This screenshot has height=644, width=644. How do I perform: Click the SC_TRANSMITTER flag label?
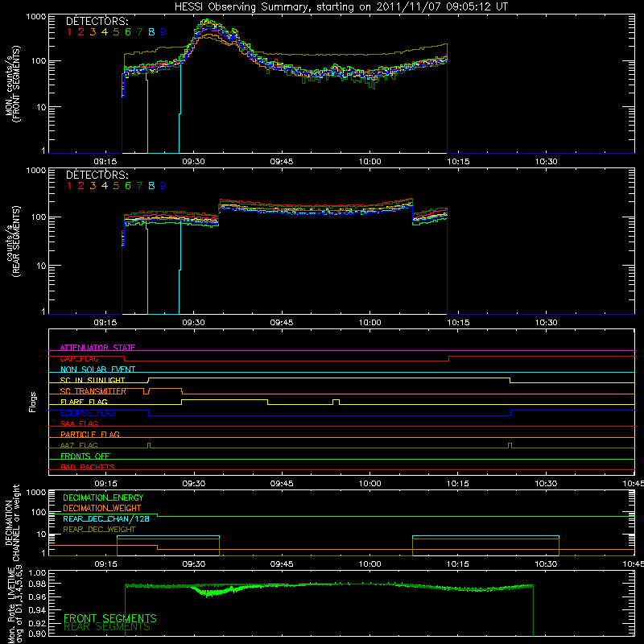pyautogui.click(x=93, y=391)
